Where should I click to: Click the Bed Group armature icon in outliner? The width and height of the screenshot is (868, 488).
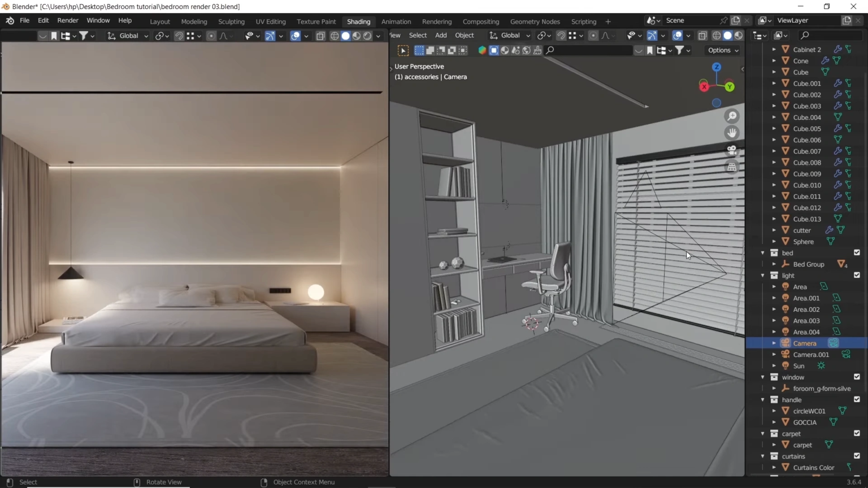[785, 264]
